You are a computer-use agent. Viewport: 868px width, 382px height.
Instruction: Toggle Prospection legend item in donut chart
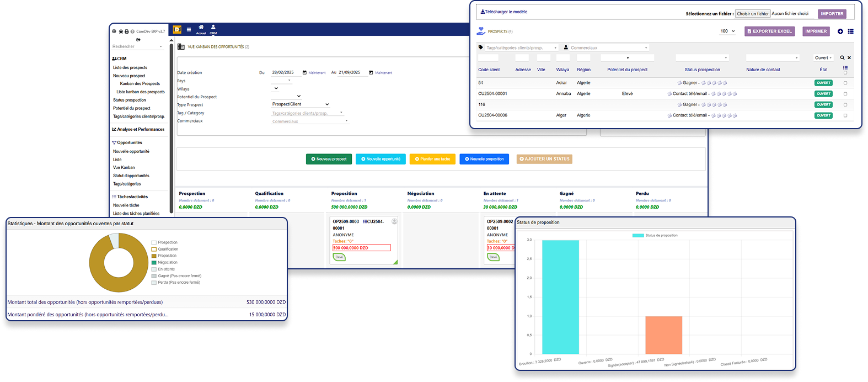164,242
